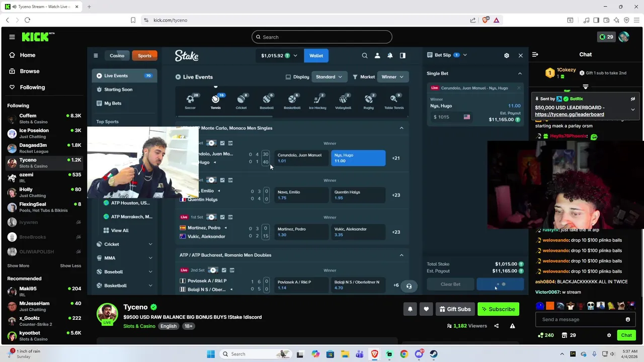
Task: Click stream notification bell button
Action: click(x=410, y=309)
